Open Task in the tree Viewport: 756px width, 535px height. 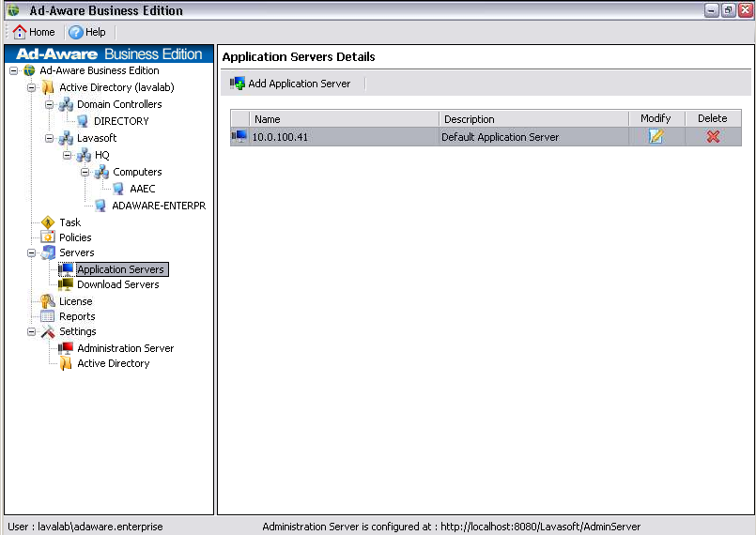pyautogui.click(x=69, y=222)
